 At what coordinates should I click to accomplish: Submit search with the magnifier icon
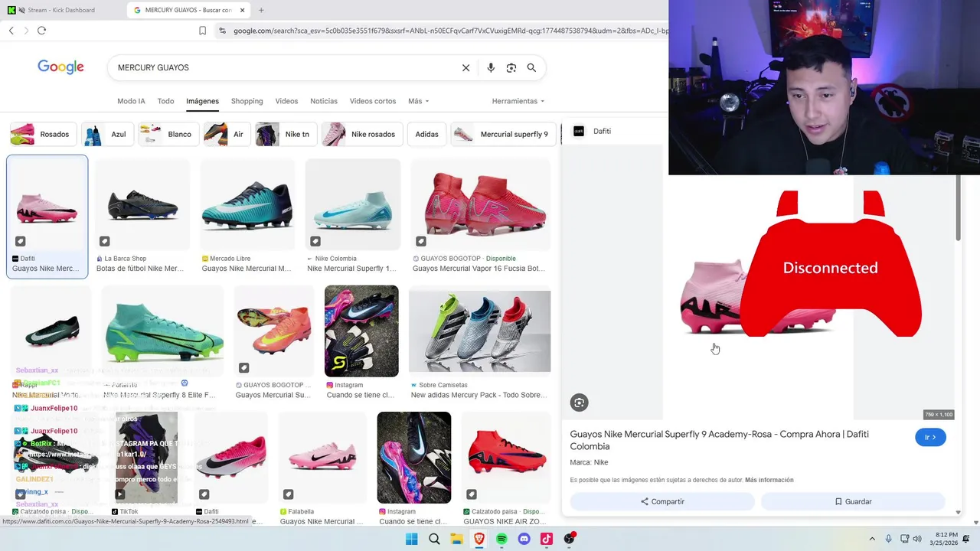531,67
